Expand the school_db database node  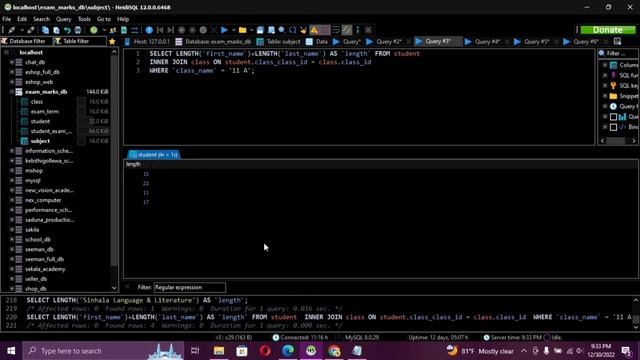12,240
